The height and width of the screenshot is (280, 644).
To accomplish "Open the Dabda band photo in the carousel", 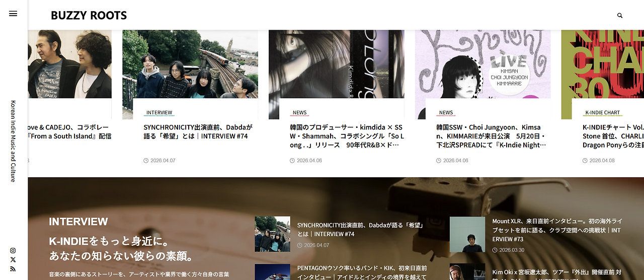I will click(x=190, y=64).
